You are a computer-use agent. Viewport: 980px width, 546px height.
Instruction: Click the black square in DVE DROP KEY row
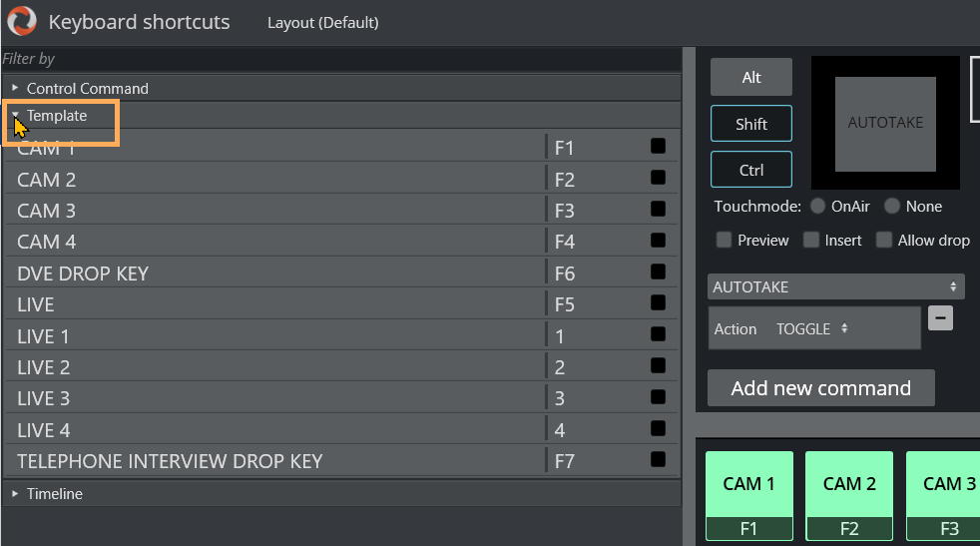pyautogui.click(x=658, y=272)
